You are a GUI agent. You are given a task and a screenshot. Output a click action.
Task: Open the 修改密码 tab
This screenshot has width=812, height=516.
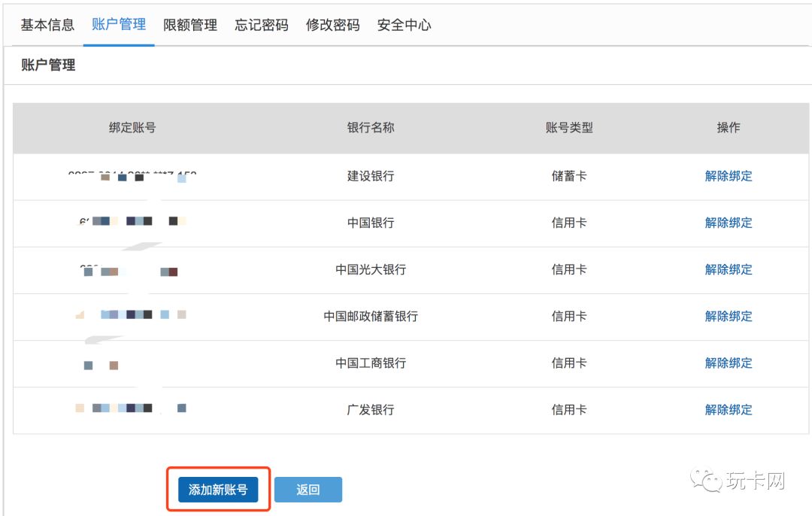click(333, 25)
